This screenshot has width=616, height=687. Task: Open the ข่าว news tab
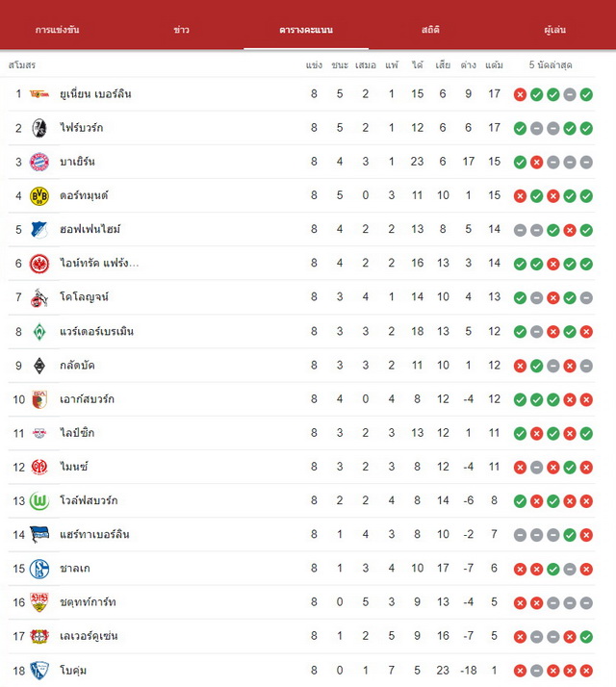[x=181, y=30]
